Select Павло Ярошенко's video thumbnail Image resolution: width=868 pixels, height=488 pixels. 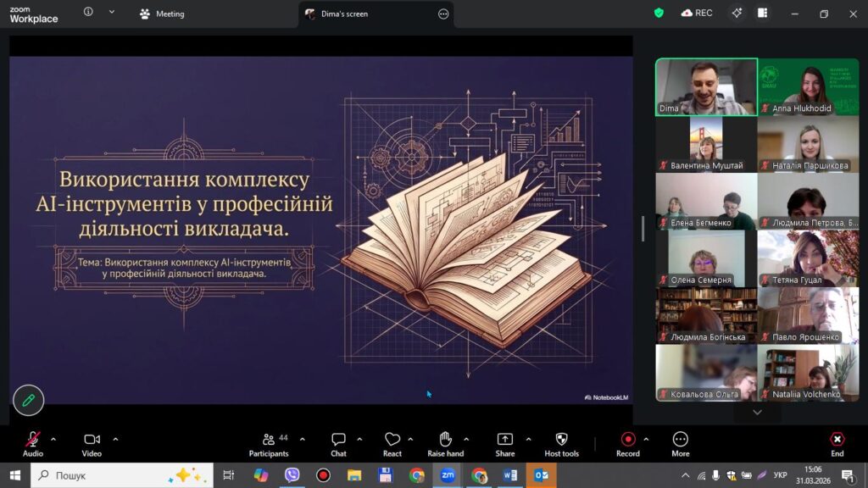(x=808, y=315)
